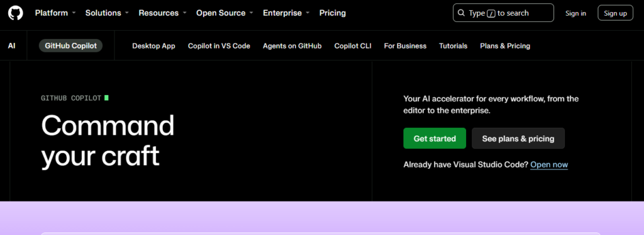Open the Desktop App tab

153,46
